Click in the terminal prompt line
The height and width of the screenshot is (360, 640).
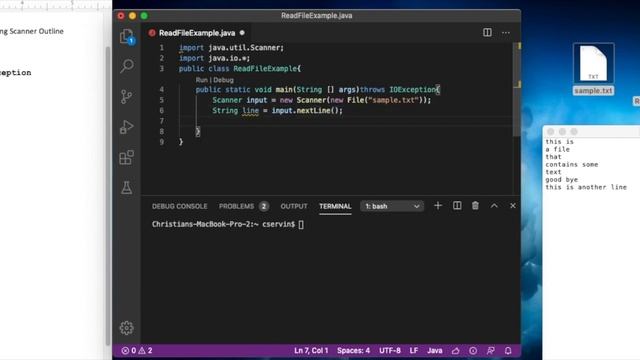228,224
